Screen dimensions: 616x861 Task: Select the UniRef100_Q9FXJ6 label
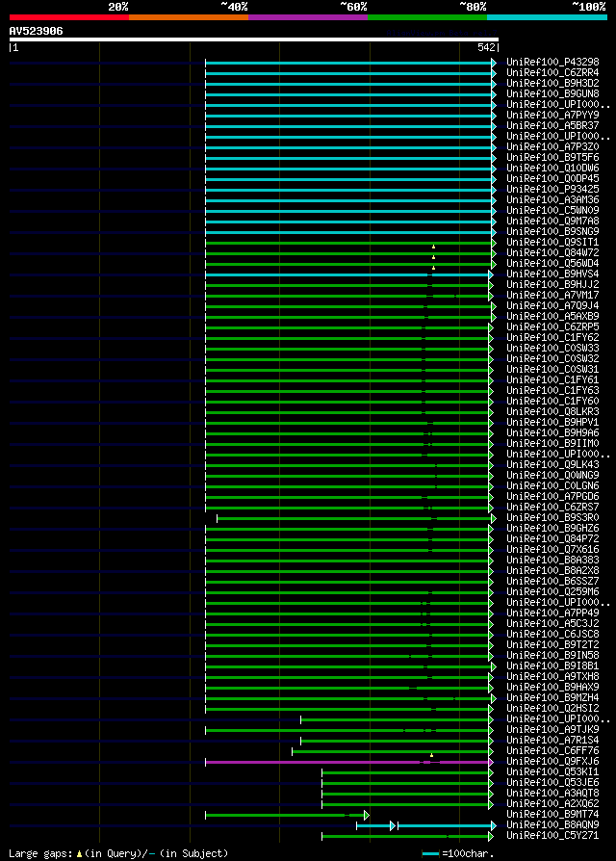pos(552,762)
